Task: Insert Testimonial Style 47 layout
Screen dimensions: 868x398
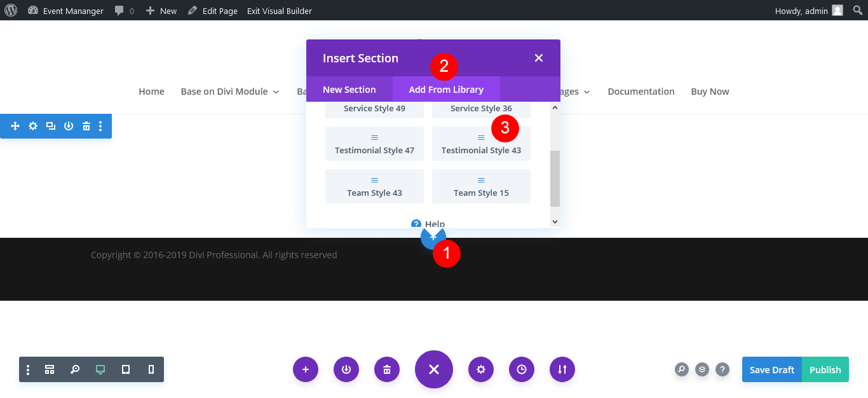Action: [374, 144]
